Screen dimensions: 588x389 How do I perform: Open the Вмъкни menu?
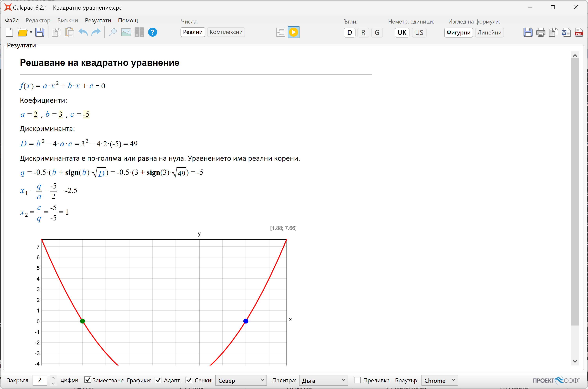point(67,20)
